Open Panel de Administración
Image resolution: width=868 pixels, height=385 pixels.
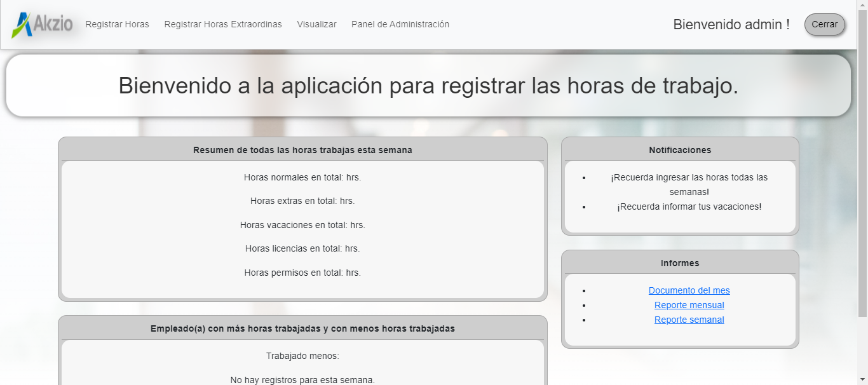[x=400, y=24]
